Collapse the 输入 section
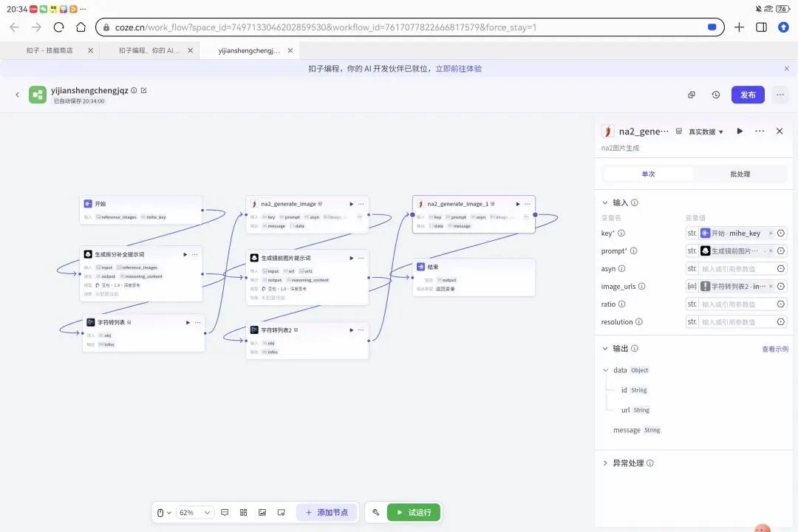The width and height of the screenshot is (798, 532). point(605,202)
